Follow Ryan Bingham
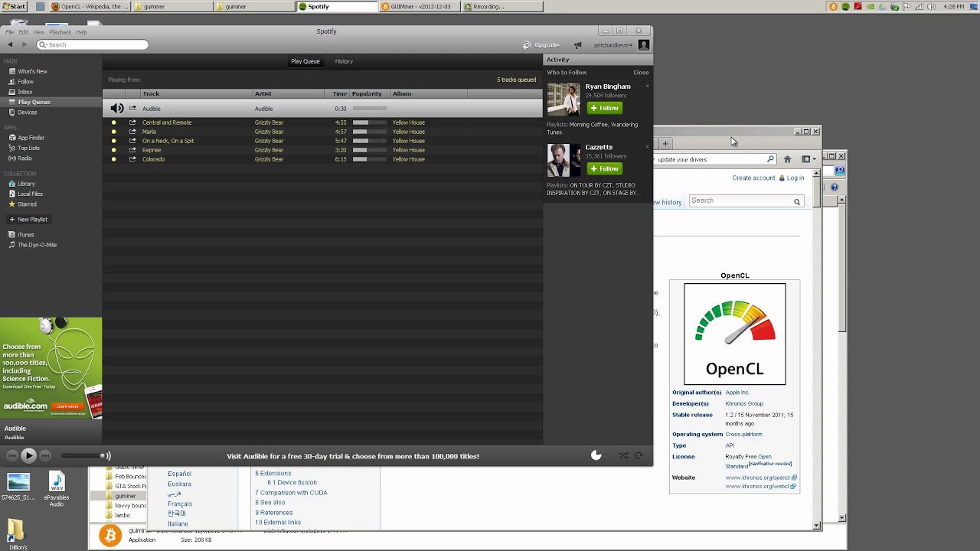Image resolution: width=980 pixels, height=551 pixels. click(604, 108)
